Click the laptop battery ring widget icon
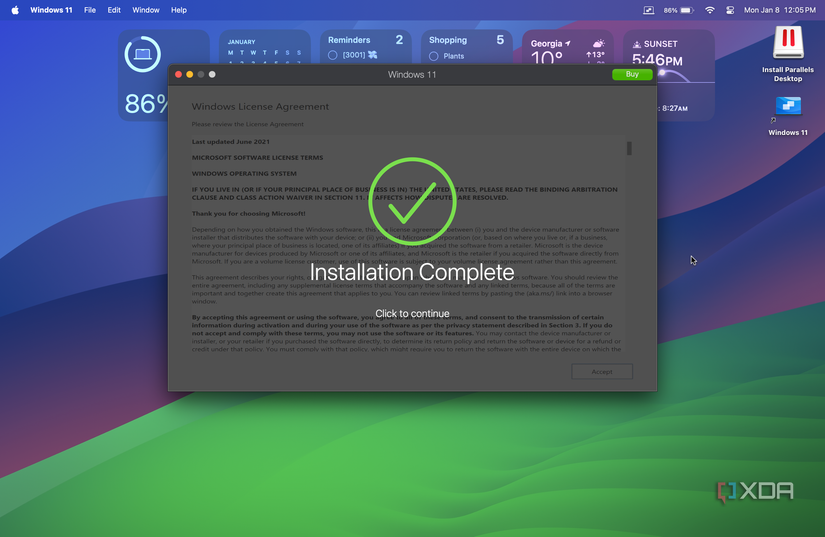825x537 pixels. 143,54
